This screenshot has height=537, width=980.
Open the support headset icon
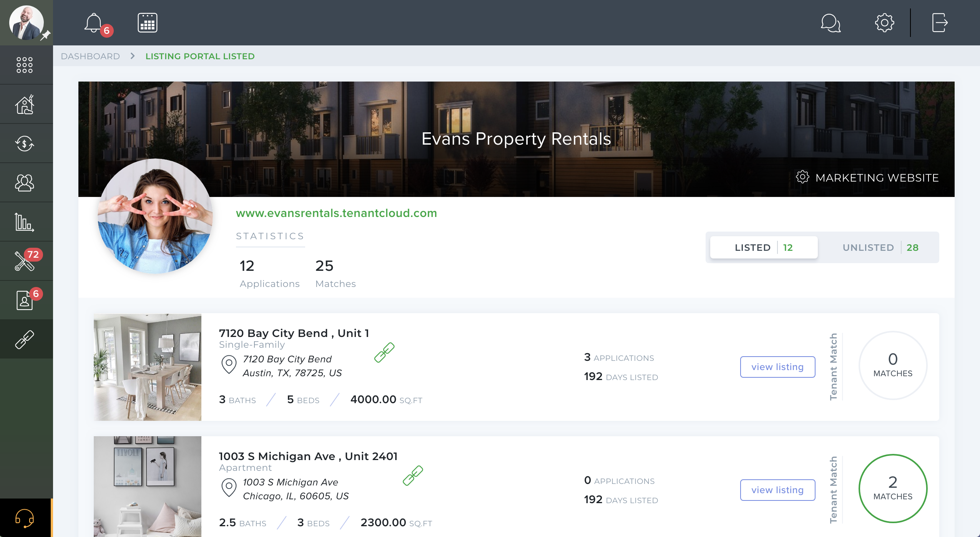point(25,518)
